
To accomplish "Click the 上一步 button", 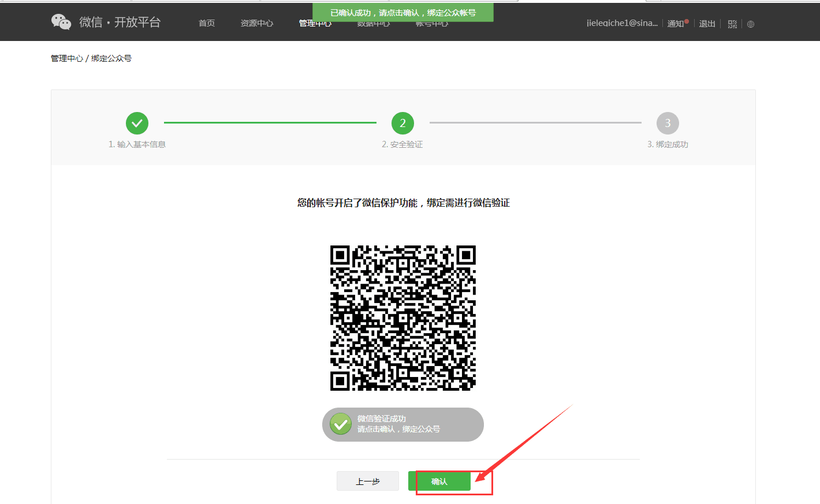I will [x=368, y=481].
